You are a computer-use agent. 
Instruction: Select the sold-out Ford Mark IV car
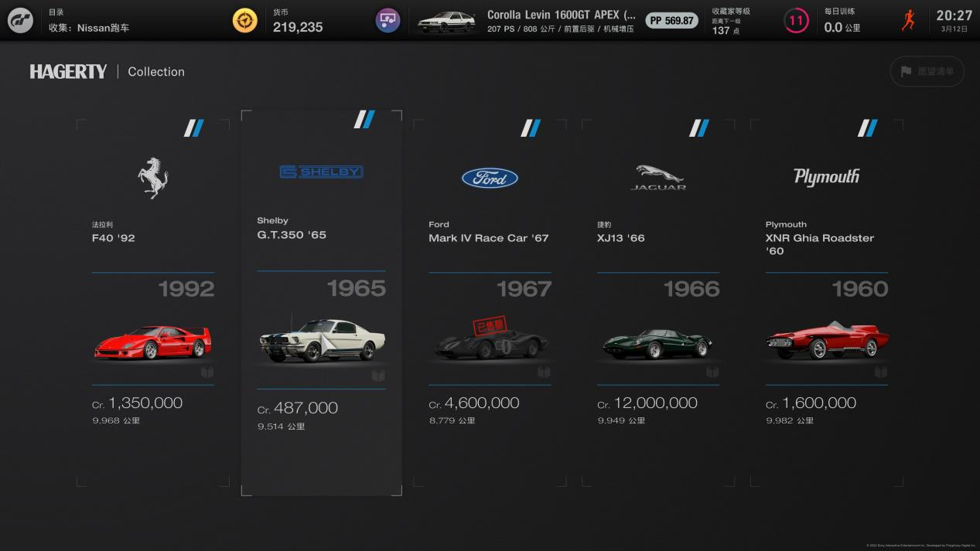(x=490, y=339)
